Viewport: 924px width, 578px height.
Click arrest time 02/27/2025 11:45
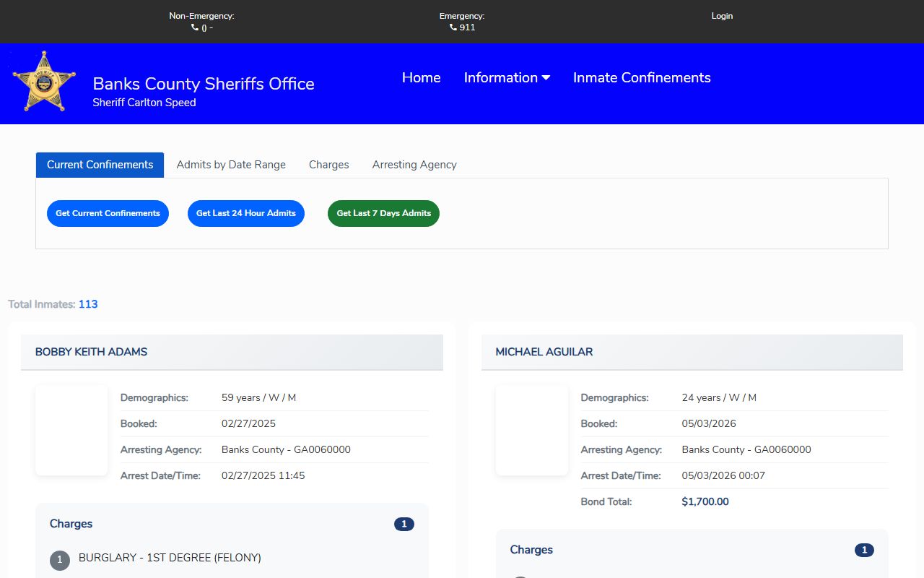pyautogui.click(x=263, y=475)
